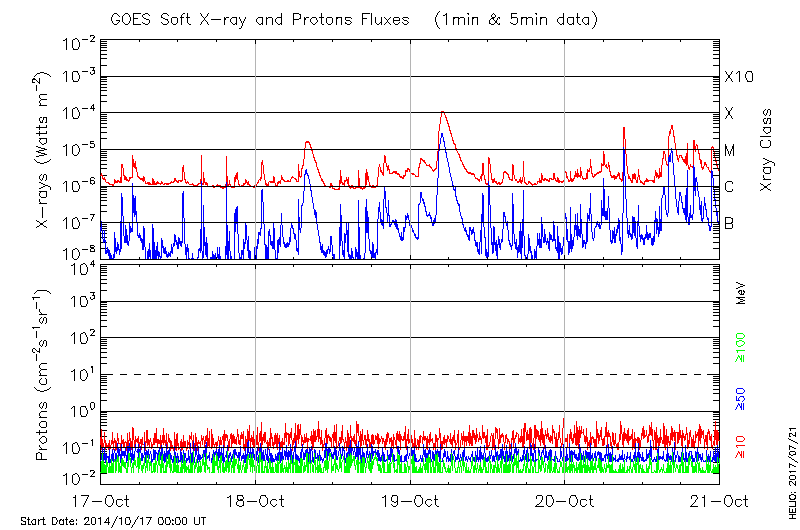Click the B class label on right axis
This screenshot has width=800, height=530.
tap(729, 223)
